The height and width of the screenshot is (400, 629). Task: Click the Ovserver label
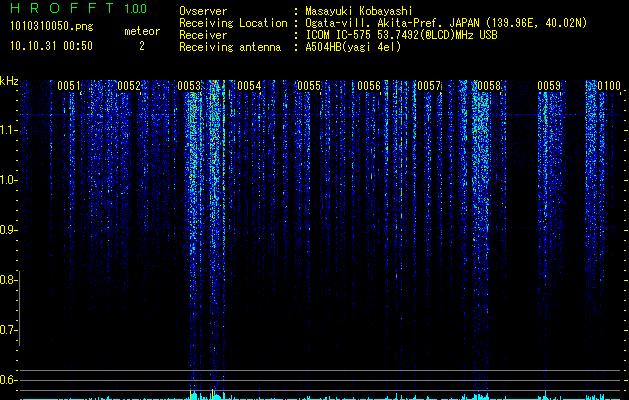click(203, 11)
